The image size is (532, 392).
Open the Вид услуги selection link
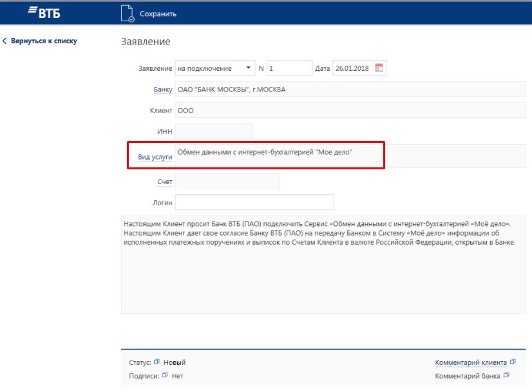click(155, 157)
